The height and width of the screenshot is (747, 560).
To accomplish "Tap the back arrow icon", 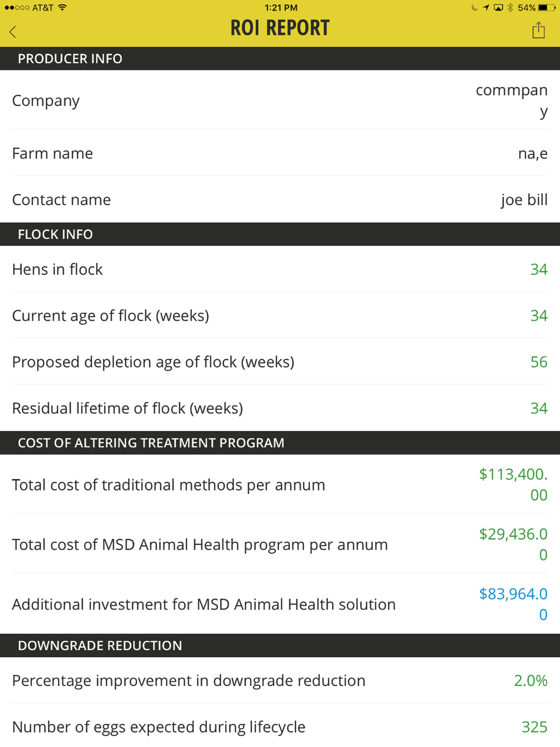I will 13,31.
